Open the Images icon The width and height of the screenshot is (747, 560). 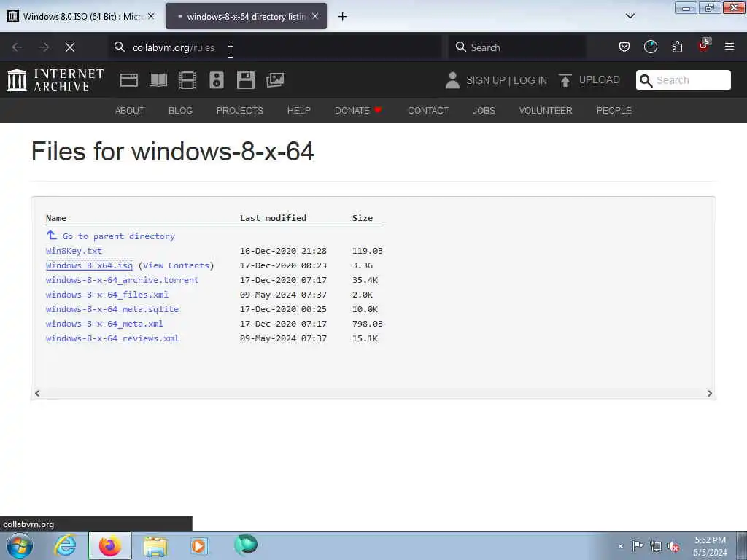(275, 80)
